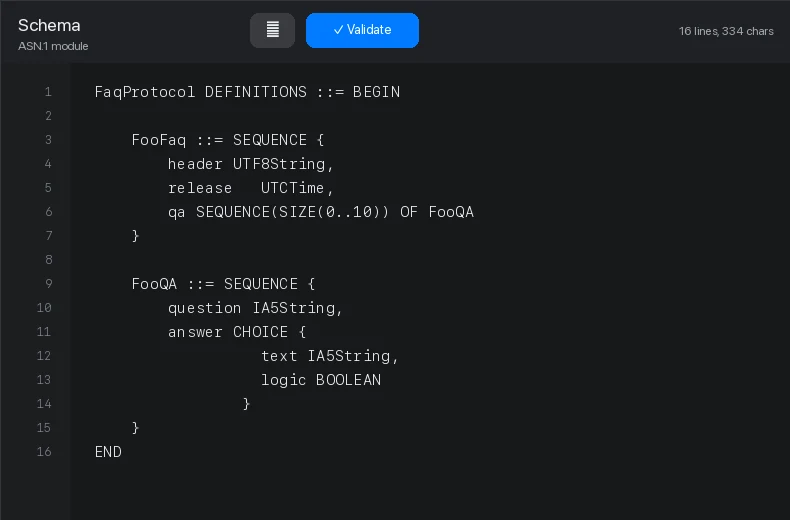Place cursor on 'FaqProtocol DEFINITIONS ::= BEGIN' line
Viewport: 790px width, 520px height.
click(247, 92)
